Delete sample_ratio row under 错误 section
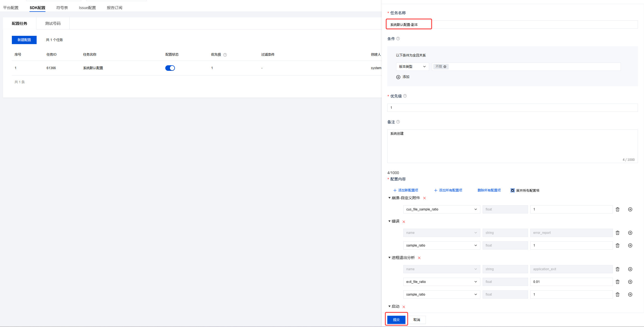 [618, 245]
